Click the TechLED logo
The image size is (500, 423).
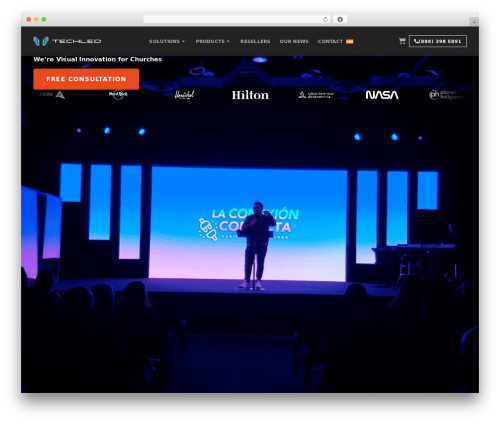(x=67, y=41)
